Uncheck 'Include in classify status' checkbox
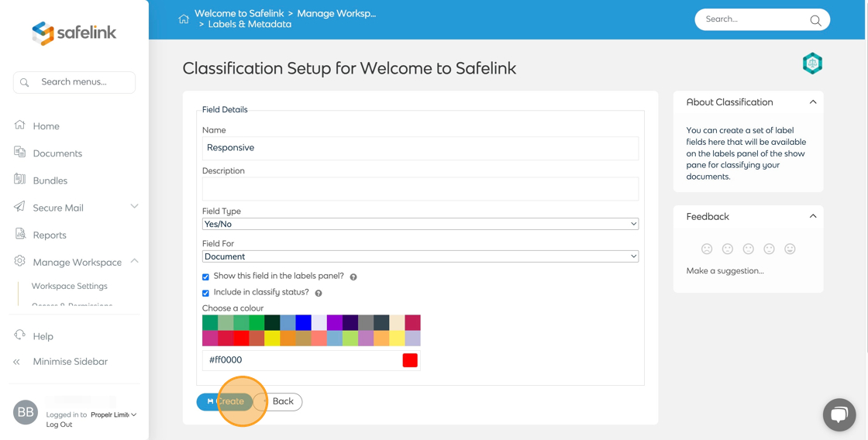Screen dimensions: 868x440 click(x=206, y=293)
